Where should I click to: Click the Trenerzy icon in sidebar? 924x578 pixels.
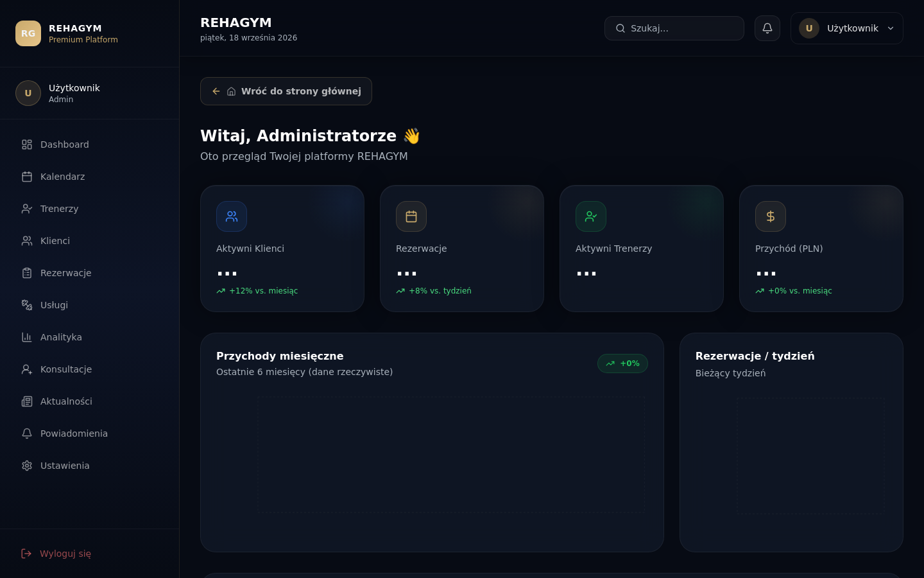[x=27, y=209]
